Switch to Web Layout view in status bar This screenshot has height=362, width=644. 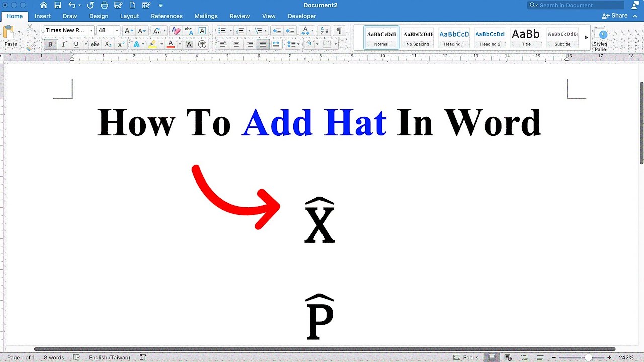(x=508, y=357)
